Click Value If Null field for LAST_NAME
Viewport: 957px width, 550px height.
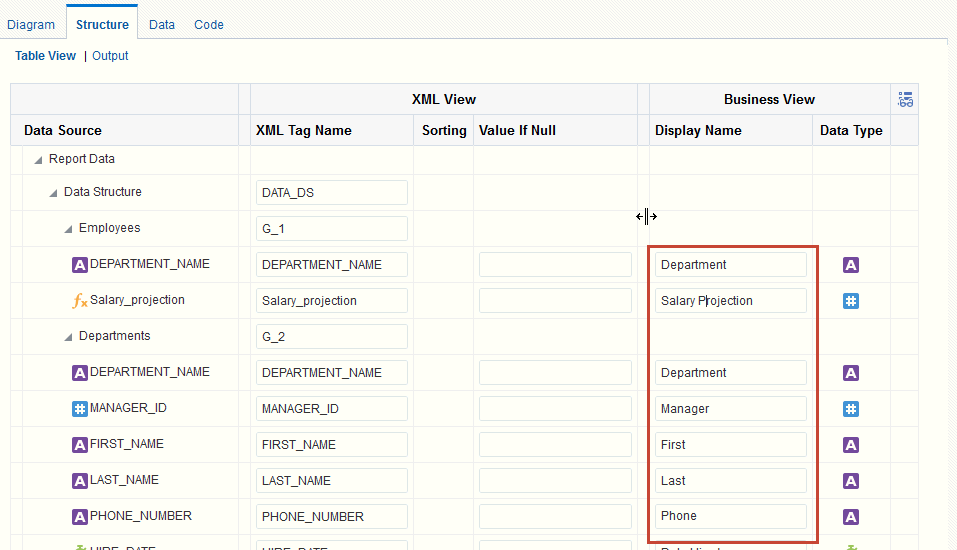555,480
